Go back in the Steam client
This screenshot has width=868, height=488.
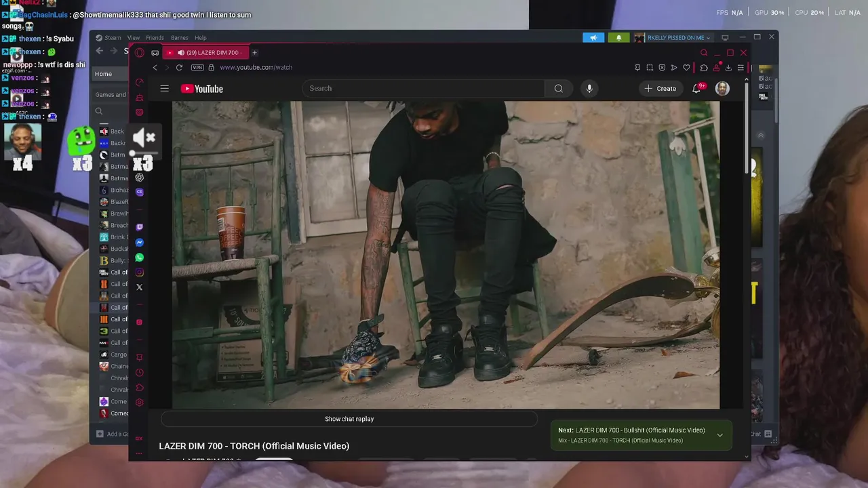[100, 51]
